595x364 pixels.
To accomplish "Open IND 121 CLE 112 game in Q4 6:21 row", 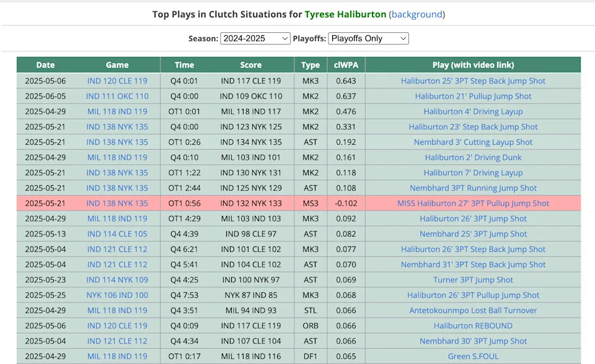I will pyautogui.click(x=117, y=249).
